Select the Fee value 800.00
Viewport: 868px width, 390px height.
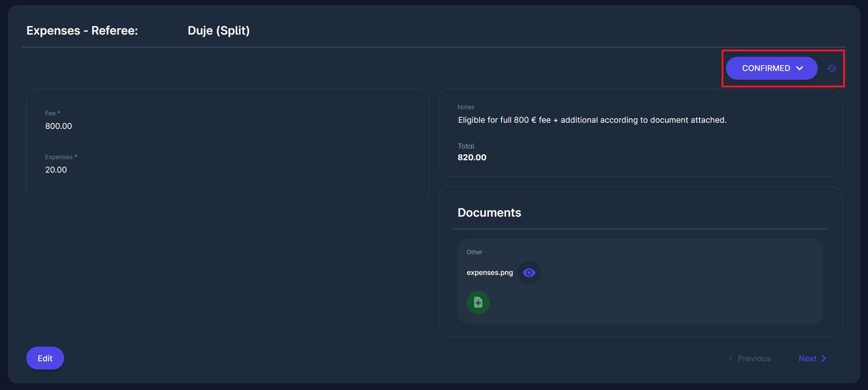click(59, 126)
